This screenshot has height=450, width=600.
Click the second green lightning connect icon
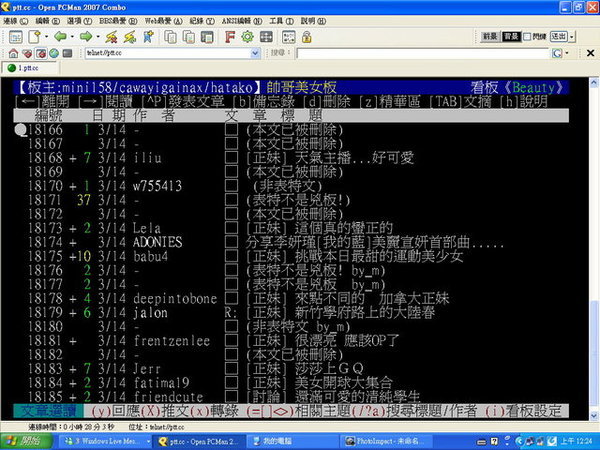pyautogui.click(x=130, y=37)
